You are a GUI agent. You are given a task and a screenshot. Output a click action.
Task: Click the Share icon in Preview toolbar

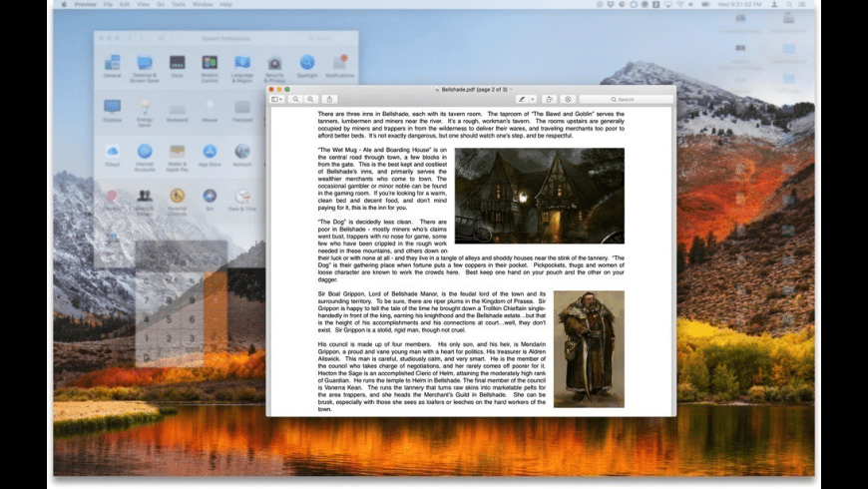(x=330, y=99)
